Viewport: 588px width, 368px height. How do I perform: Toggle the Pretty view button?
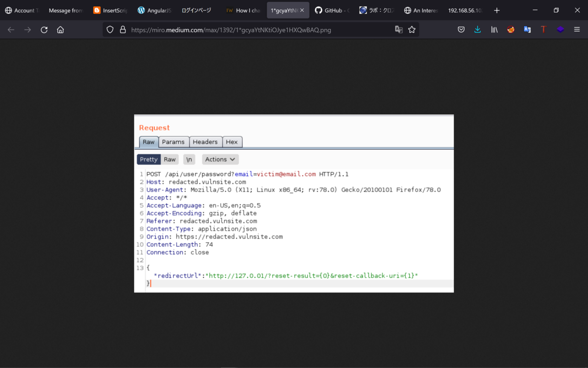148,159
